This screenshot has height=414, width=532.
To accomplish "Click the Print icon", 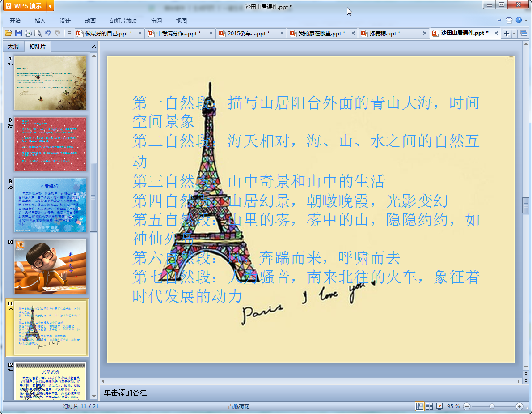I will coord(28,33).
